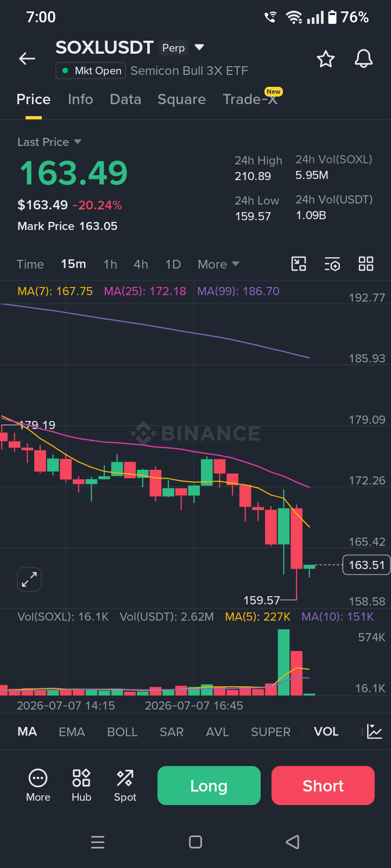Image resolution: width=391 pixels, height=868 pixels.
Task: Switch to the Data tab
Action: (x=125, y=99)
